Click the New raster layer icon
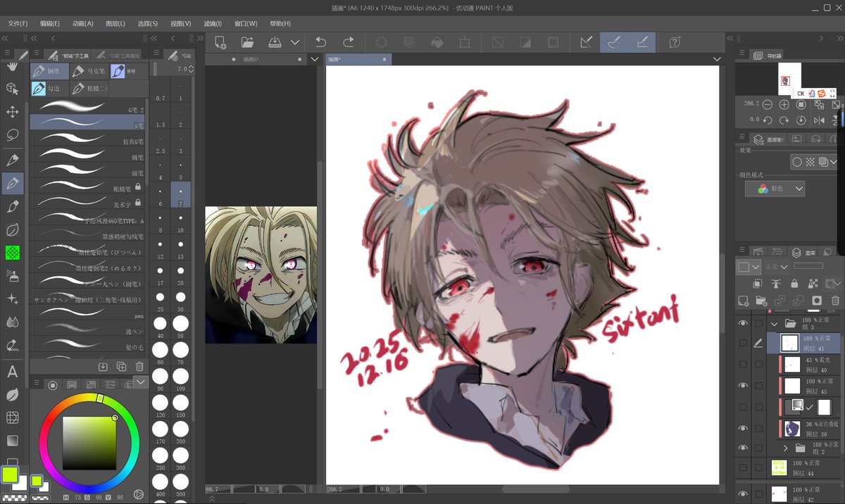845x504 pixels. (744, 301)
